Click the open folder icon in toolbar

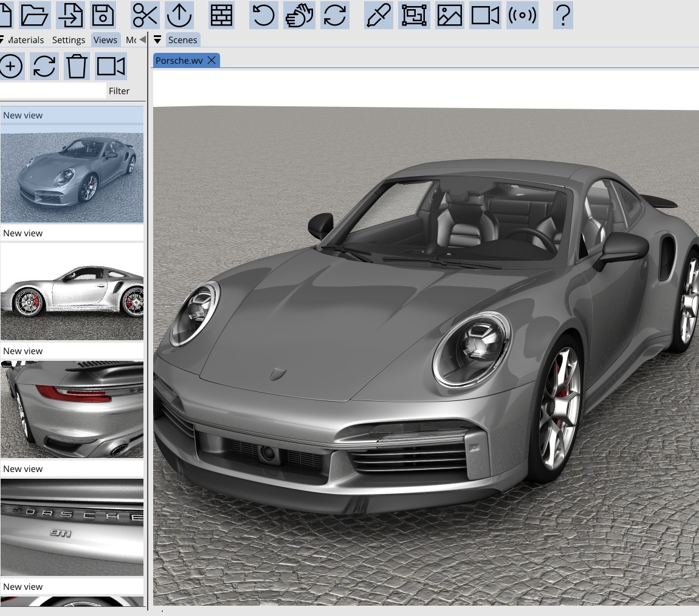34,15
